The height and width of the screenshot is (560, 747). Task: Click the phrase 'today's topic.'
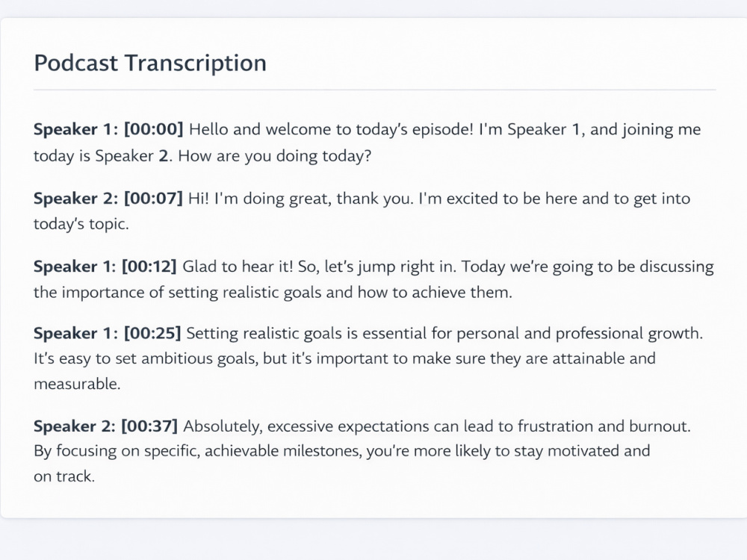81,224
